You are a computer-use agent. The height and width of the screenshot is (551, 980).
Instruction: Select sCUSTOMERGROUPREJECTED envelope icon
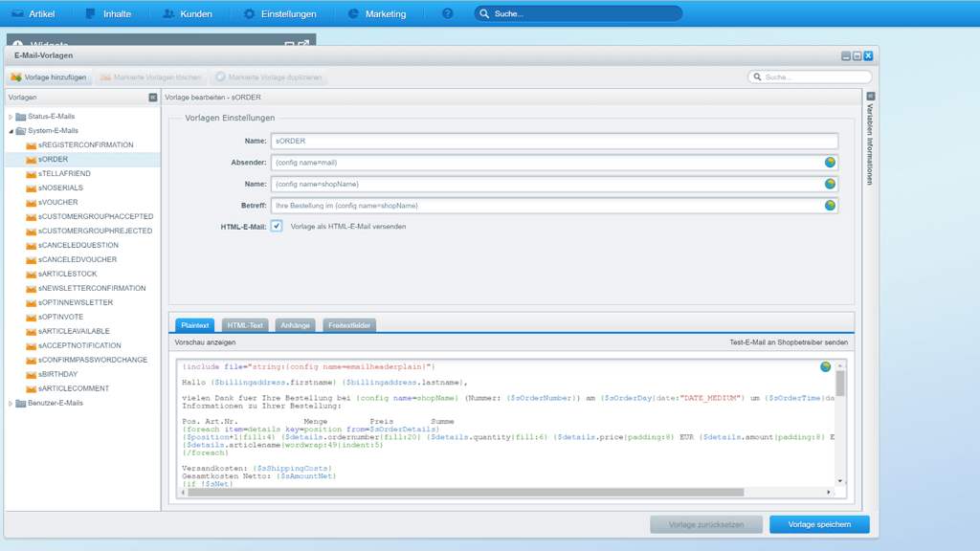[x=31, y=231]
